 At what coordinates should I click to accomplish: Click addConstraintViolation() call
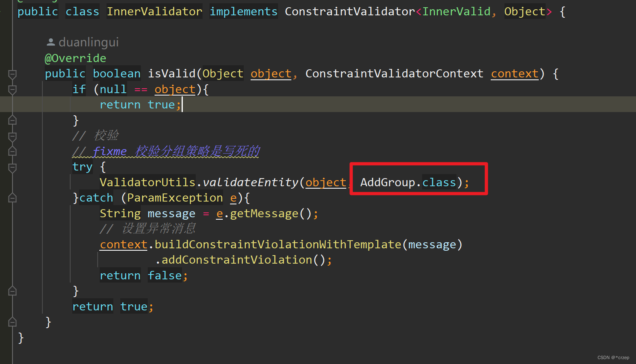click(x=243, y=260)
